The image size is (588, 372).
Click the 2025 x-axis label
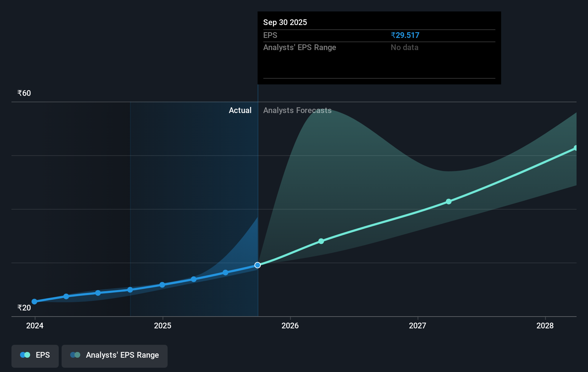[163, 325]
